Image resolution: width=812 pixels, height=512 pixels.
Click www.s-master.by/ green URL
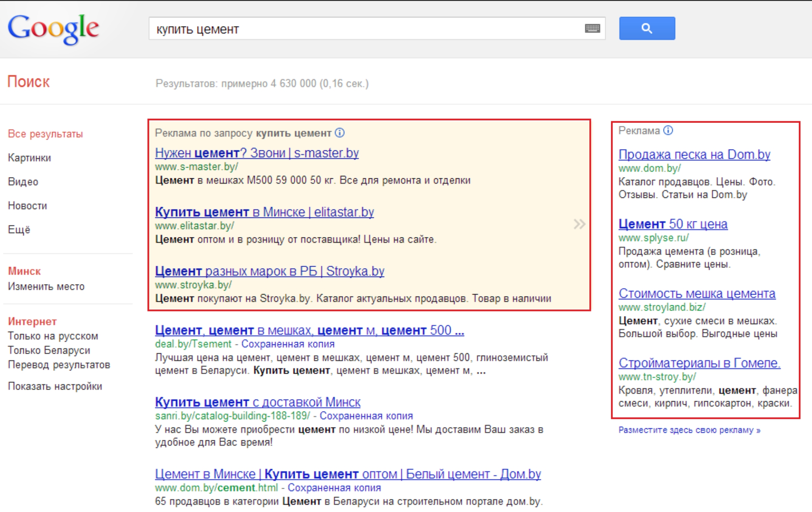tap(196, 167)
